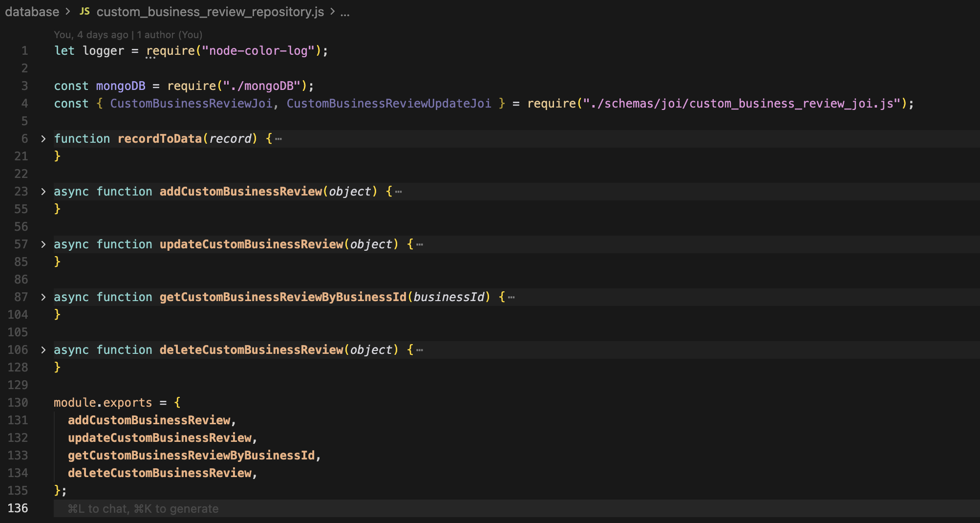980x523 pixels.
Task: Click the collapsed-code ellipsis on the getCustomBusinessReviewByBusinessId line
Action: pyautogui.click(x=511, y=297)
